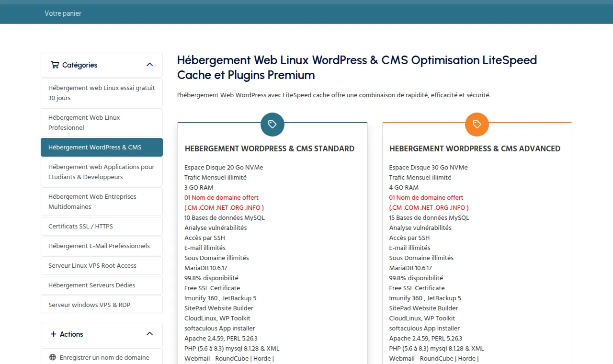Collapse the Actions panel chevron
This screenshot has height=364, width=613.
tap(149, 334)
